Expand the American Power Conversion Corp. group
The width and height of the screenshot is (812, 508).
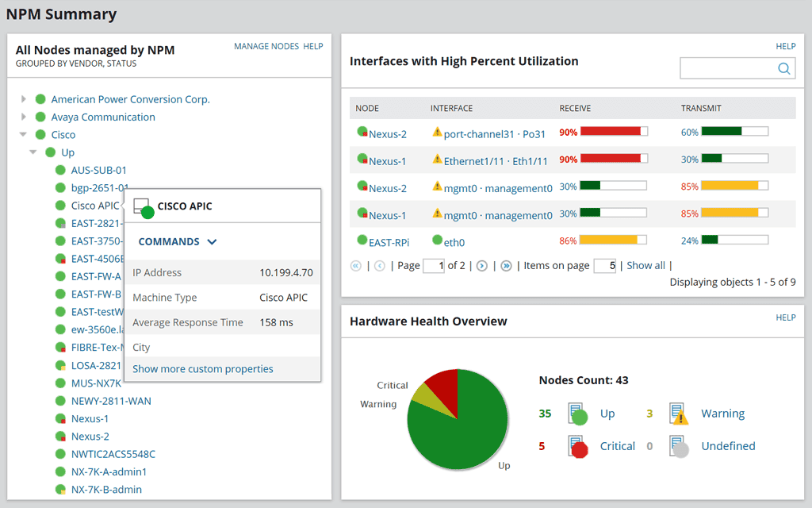pyautogui.click(x=23, y=99)
